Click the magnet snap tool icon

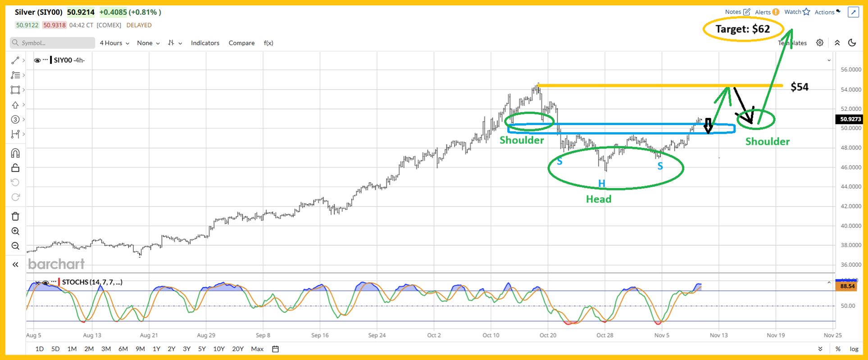coord(15,153)
